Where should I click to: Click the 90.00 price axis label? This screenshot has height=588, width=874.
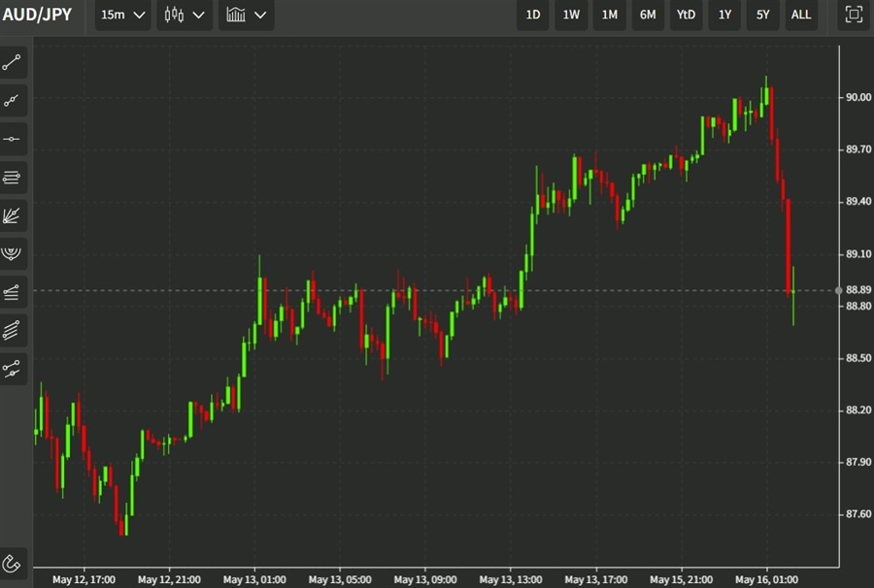click(x=858, y=97)
